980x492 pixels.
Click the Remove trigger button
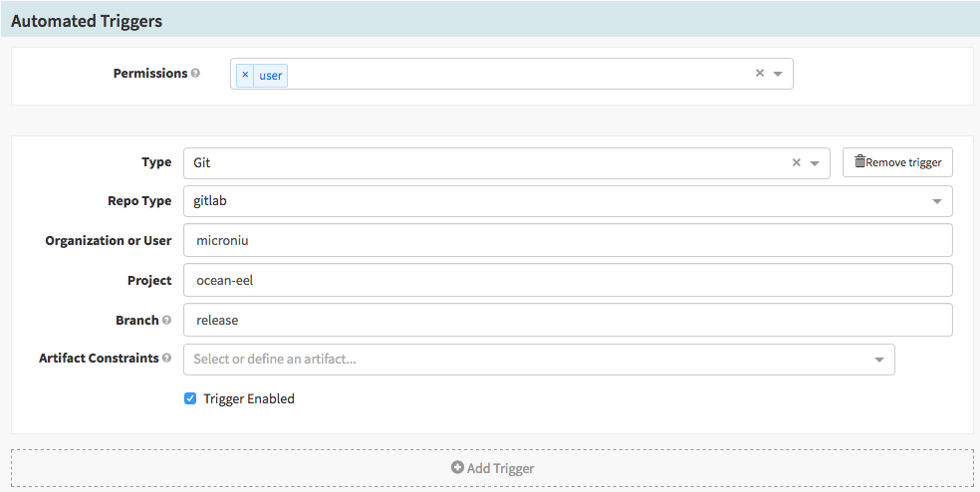tap(897, 162)
